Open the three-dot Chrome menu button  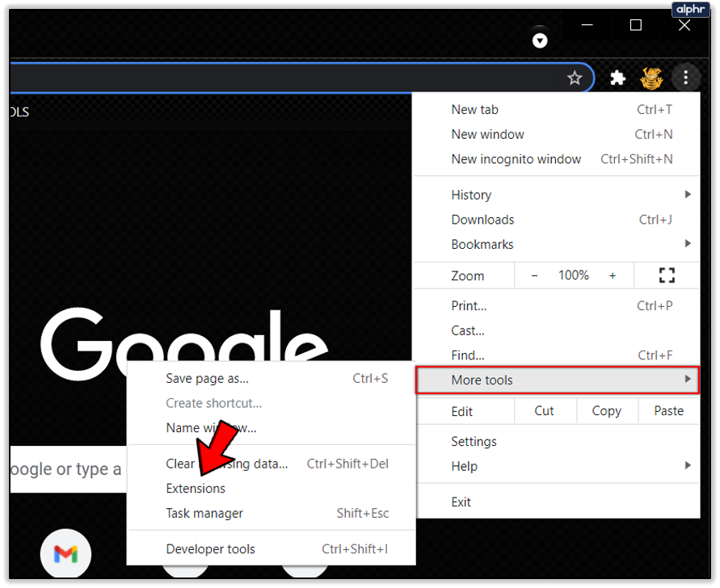(685, 77)
